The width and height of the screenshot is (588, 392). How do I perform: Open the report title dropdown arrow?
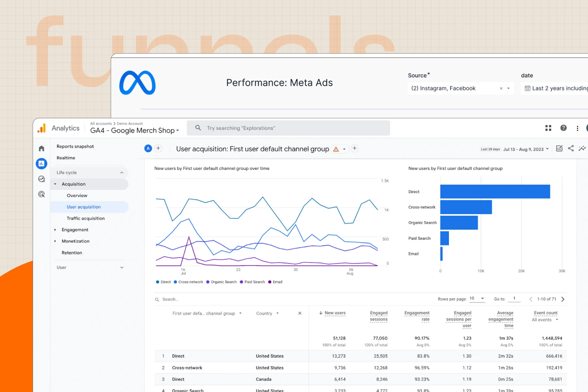(x=344, y=149)
